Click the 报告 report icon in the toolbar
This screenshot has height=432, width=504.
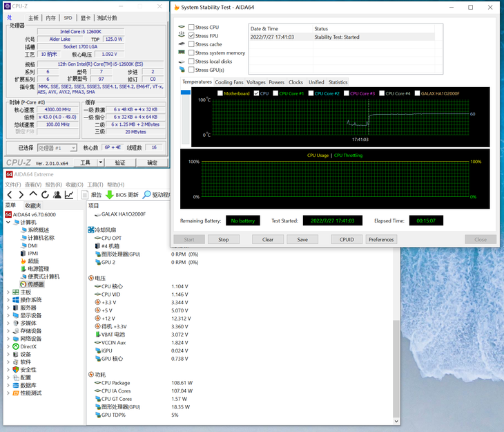pyautogui.click(x=85, y=195)
